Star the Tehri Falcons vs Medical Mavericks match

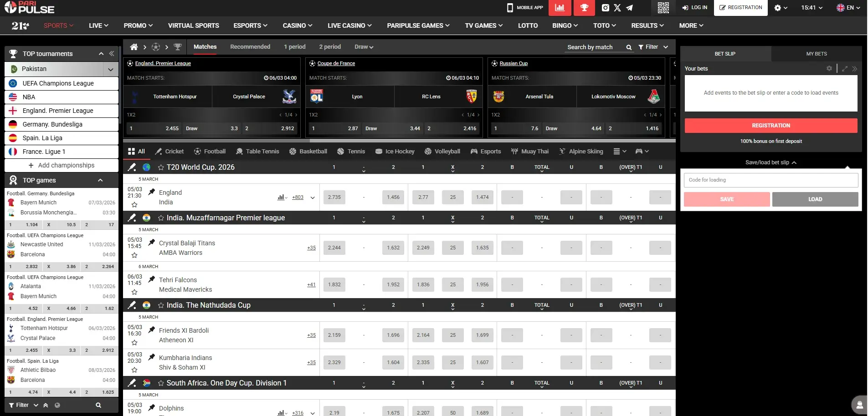pos(134,292)
